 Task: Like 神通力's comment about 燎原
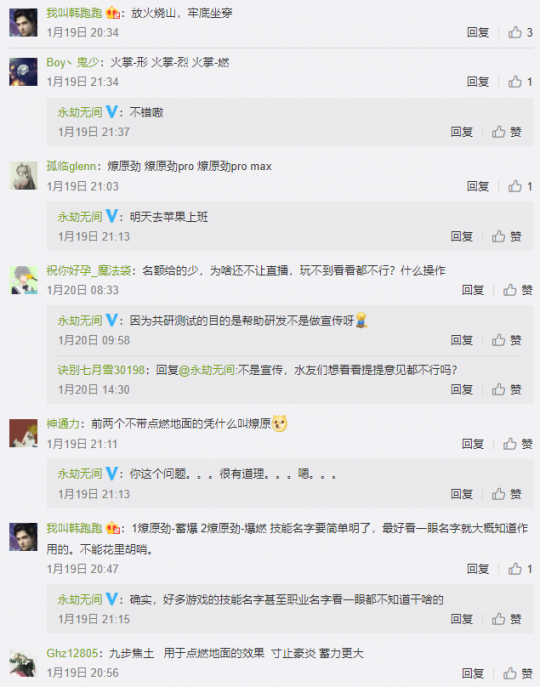[518, 444]
